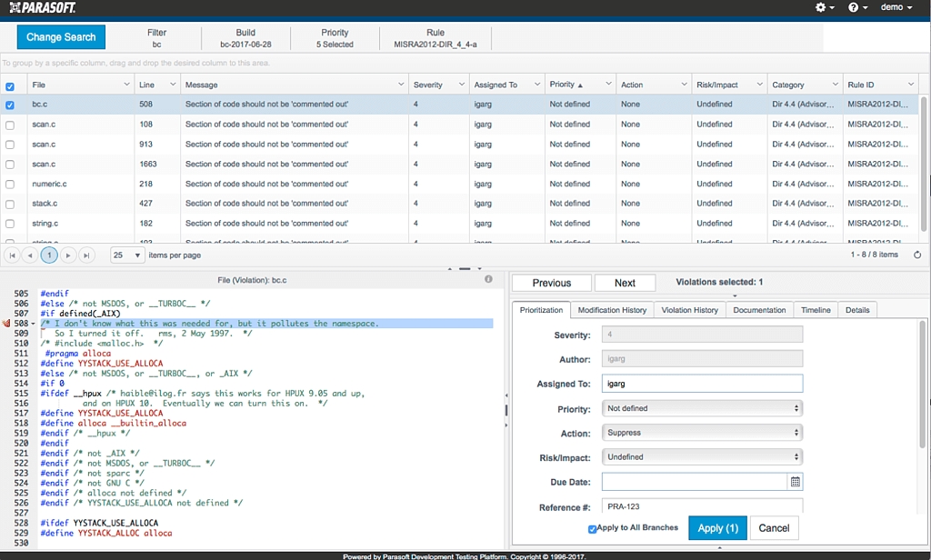Viewport: 931px width, 560px height.
Task: Open the Rule ID column menu
Action: [x=911, y=85]
